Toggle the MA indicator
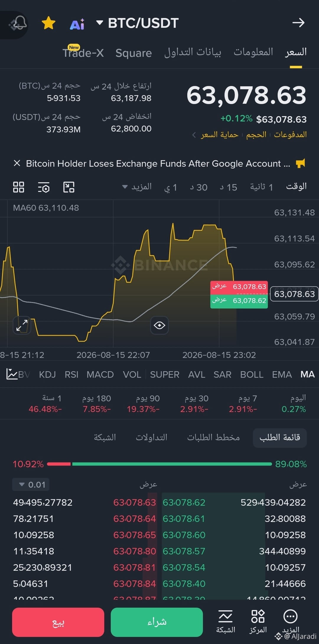 click(307, 374)
